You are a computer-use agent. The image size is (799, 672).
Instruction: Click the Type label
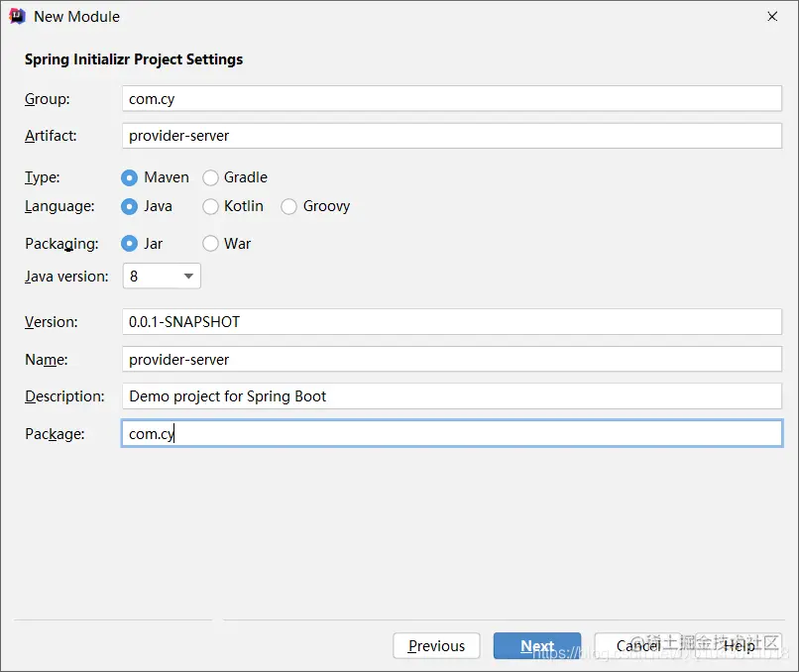coord(43,177)
